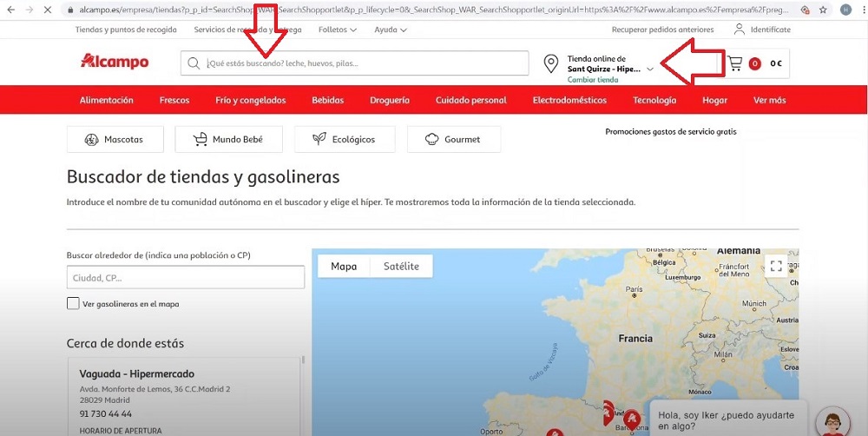This screenshot has width=868, height=436.
Task: Bookmark this page with the star icon
Action: click(823, 10)
